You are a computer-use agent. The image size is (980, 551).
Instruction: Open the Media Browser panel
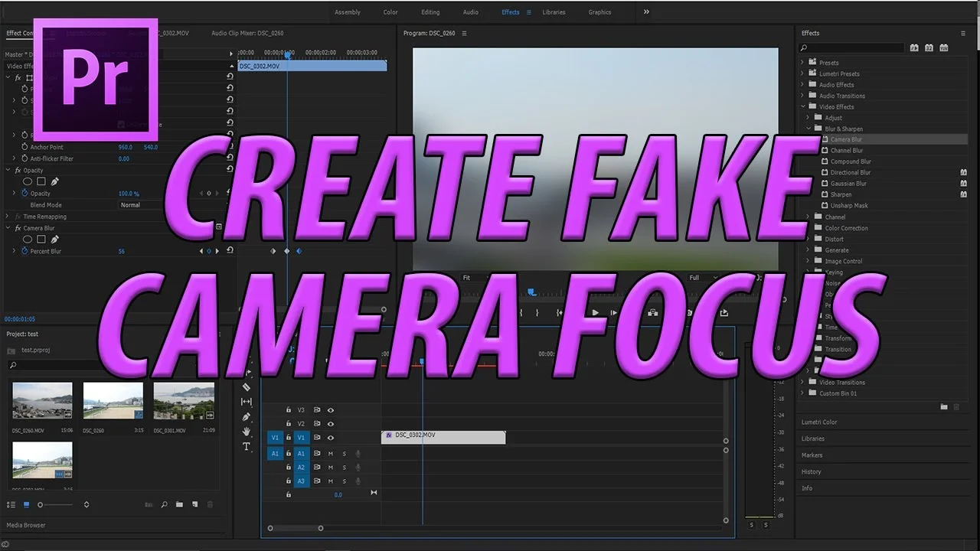point(26,525)
